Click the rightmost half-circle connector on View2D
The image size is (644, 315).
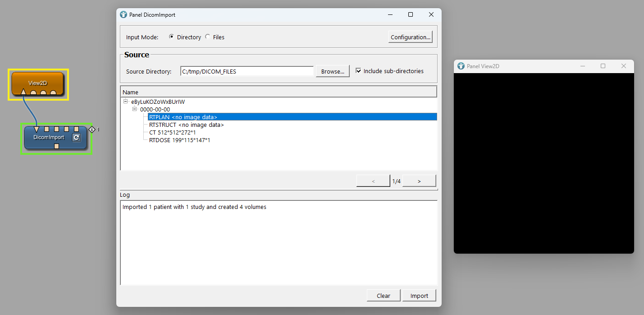point(53,93)
